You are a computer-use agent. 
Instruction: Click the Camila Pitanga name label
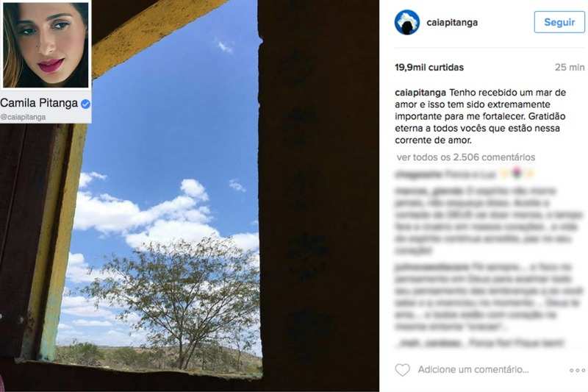point(39,103)
